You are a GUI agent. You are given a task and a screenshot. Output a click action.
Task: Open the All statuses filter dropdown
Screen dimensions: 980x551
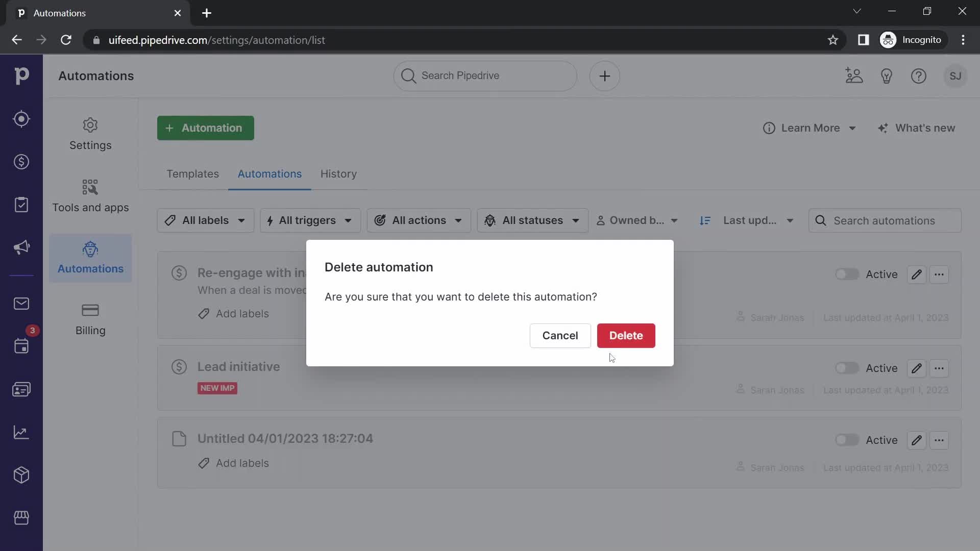(532, 220)
